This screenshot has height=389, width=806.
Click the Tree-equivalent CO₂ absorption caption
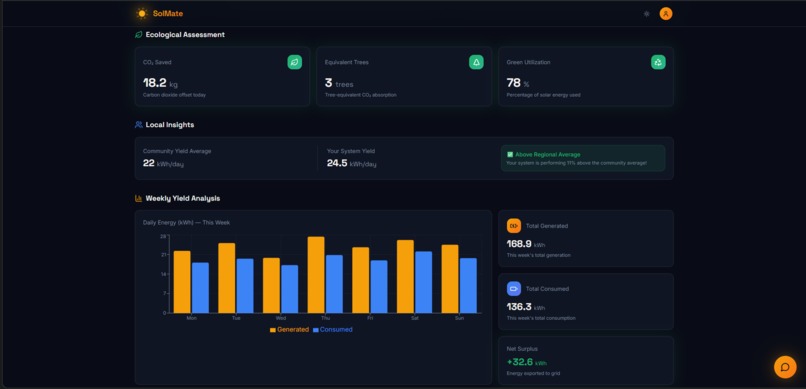pyautogui.click(x=360, y=95)
